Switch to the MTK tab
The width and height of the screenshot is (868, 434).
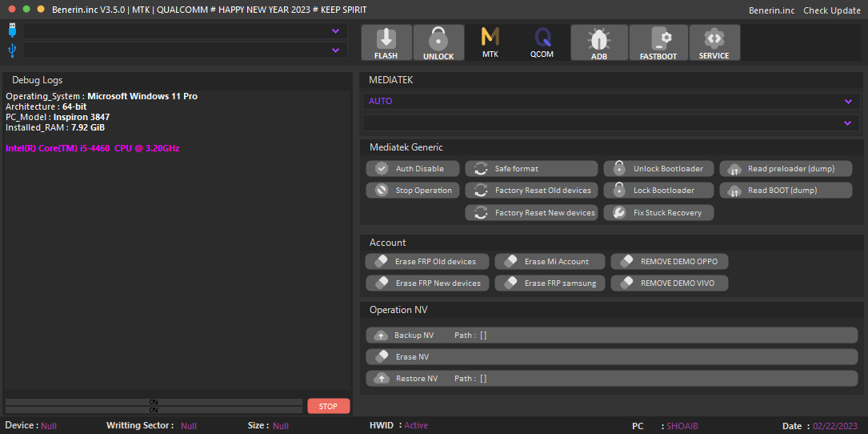pyautogui.click(x=490, y=42)
